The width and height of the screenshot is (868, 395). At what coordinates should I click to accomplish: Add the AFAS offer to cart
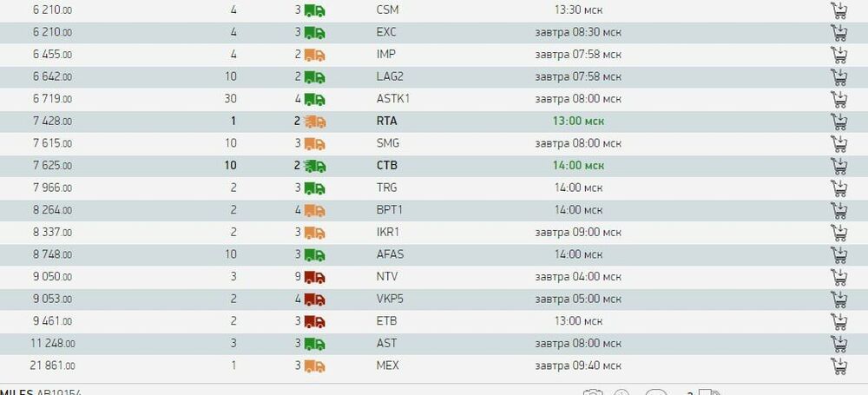tap(839, 255)
